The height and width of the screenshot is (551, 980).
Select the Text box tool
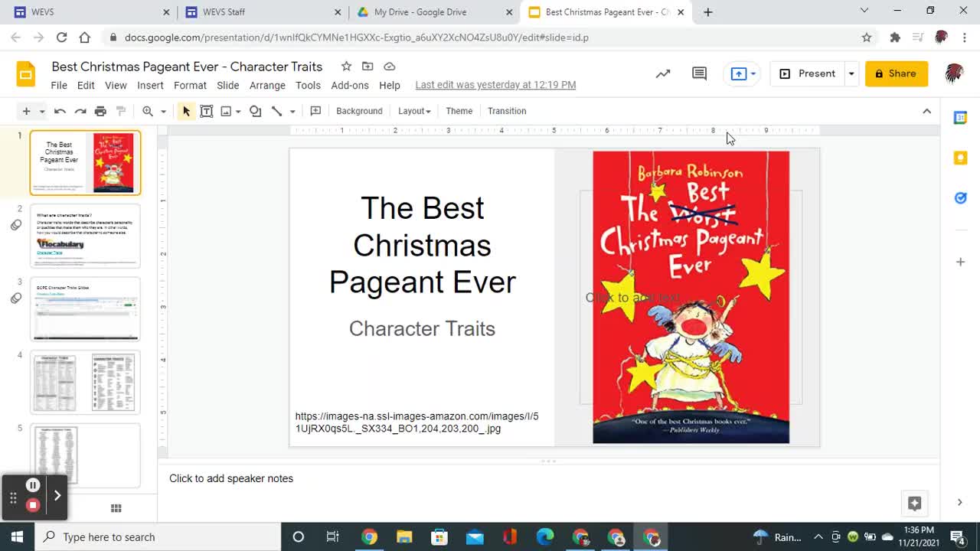[x=207, y=111]
